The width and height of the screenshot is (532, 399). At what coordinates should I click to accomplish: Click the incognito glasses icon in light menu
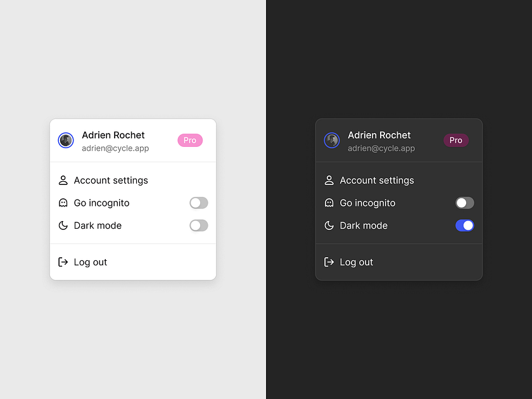pos(63,203)
